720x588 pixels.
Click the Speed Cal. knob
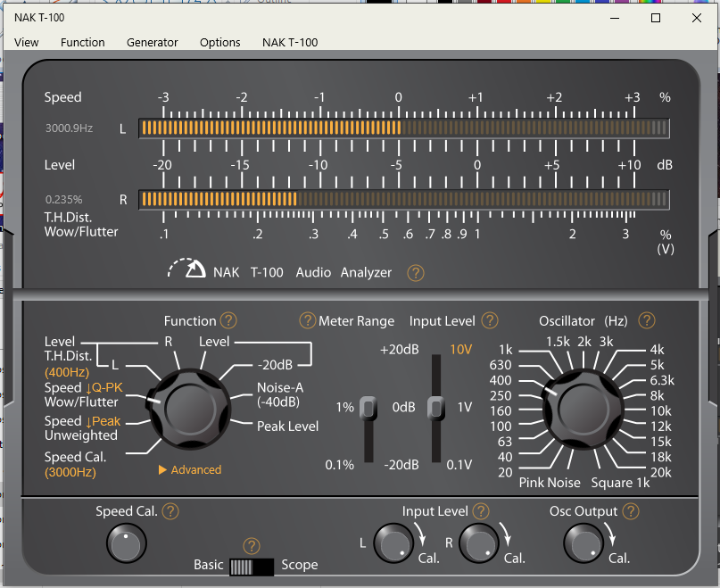[x=127, y=543]
